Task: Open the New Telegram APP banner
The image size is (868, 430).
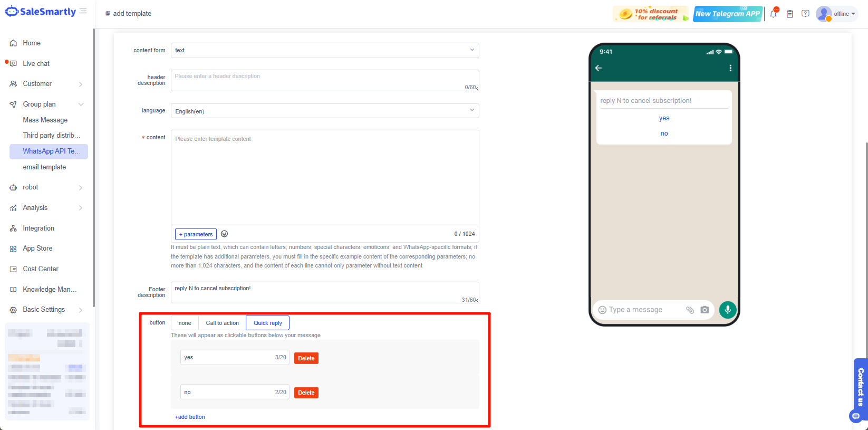Action: click(728, 14)
